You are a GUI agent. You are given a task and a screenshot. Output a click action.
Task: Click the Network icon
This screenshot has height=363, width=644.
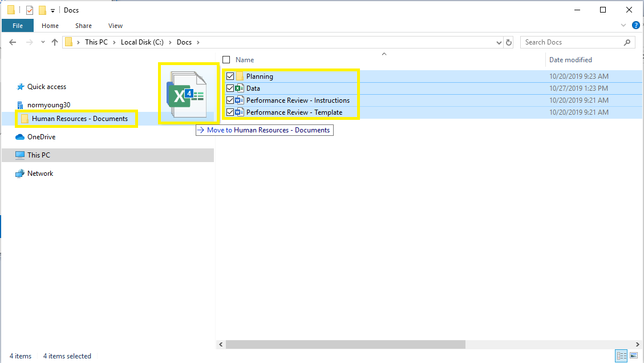(x=20, y=174)
